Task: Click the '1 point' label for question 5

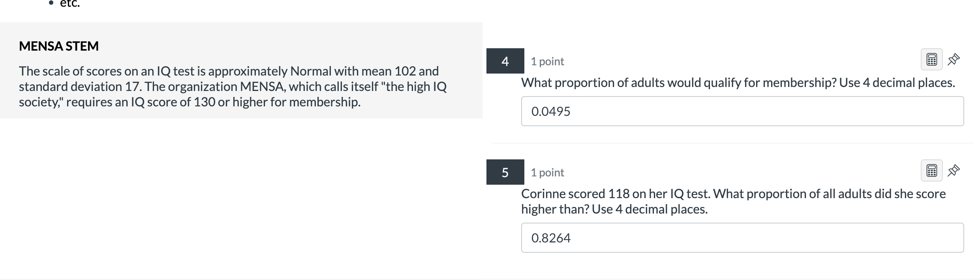Action: click(x=546, y=172)
